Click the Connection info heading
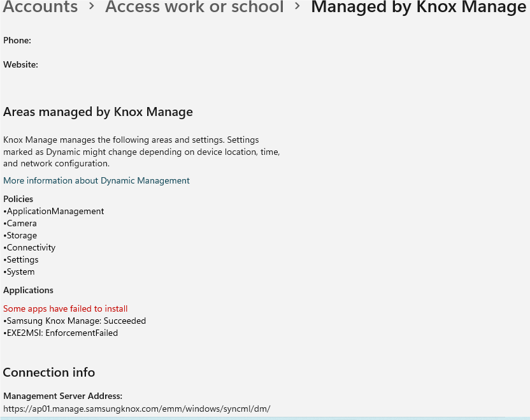Screen dimensions: 530x420 (x=48, y=372)
